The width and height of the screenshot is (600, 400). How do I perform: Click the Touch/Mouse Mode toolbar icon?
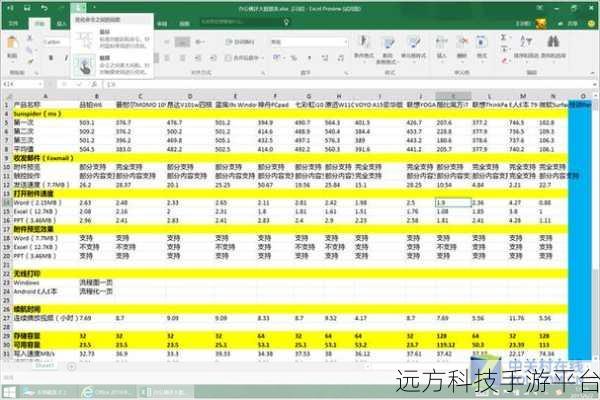78,8
